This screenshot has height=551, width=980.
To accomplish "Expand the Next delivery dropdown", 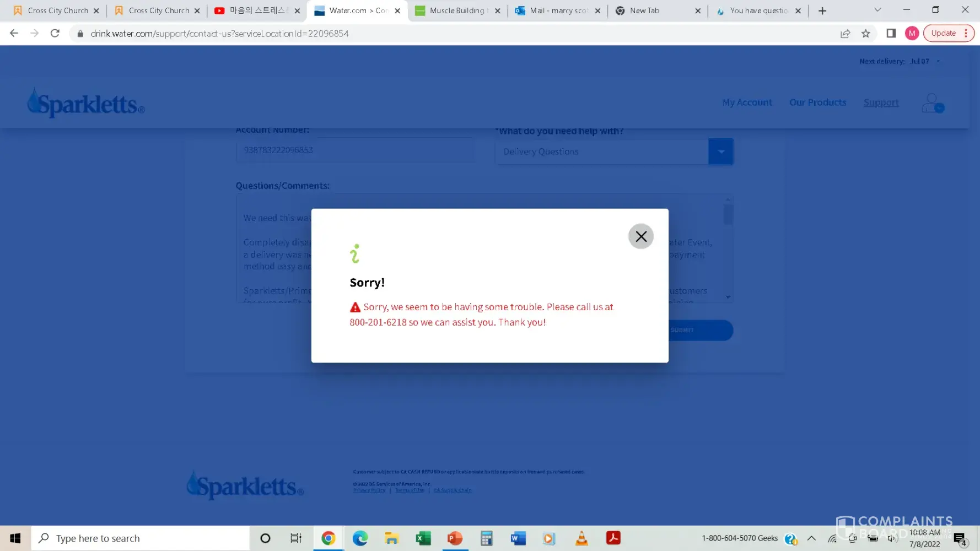I will coord(938,62).
